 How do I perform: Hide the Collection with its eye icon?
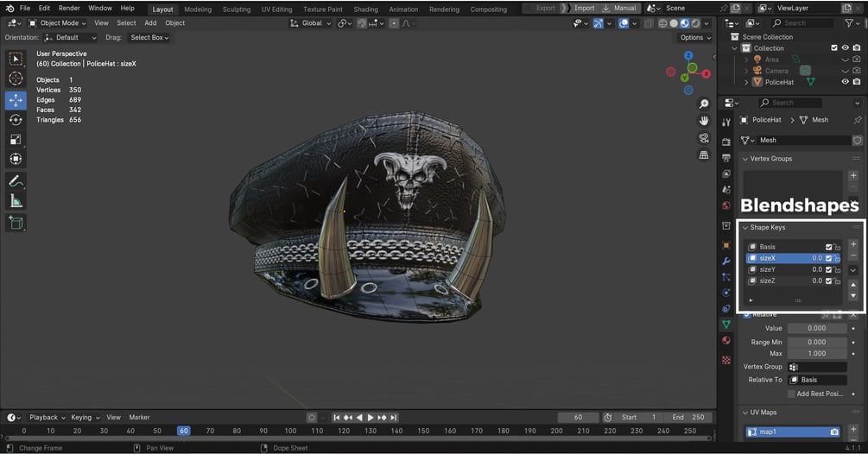click(x=845, y=48)
